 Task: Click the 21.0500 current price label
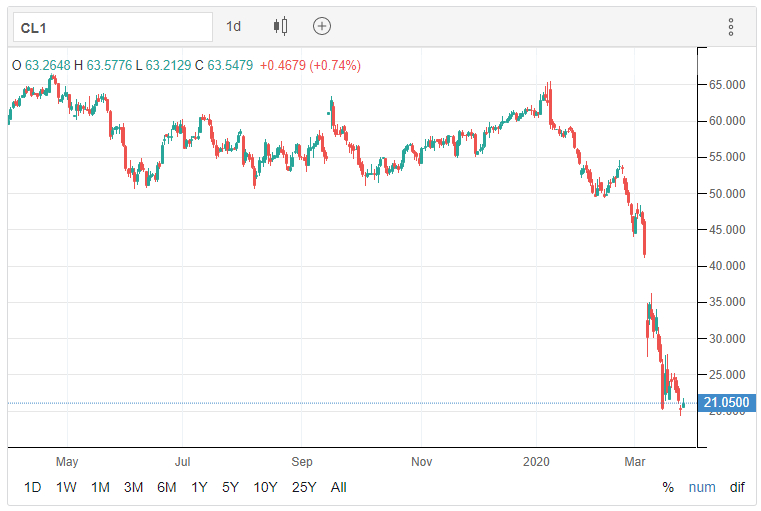(726, 403)
